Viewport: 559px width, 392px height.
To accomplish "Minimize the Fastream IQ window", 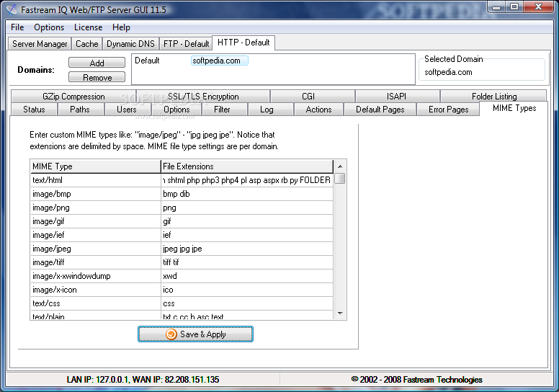I will pos(496,6).
